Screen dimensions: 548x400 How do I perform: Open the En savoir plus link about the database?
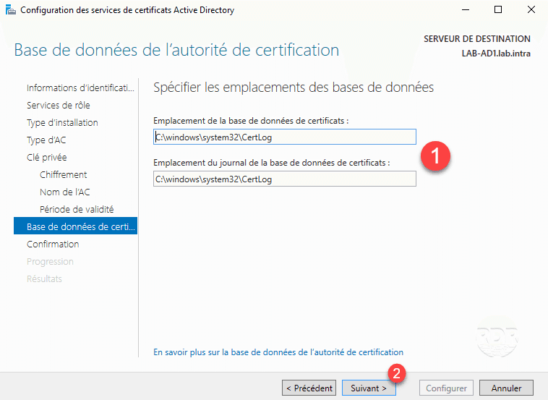[278, 352]
